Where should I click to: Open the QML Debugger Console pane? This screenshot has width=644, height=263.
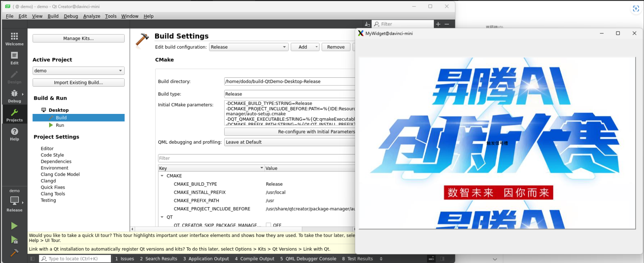click(308, 259)
